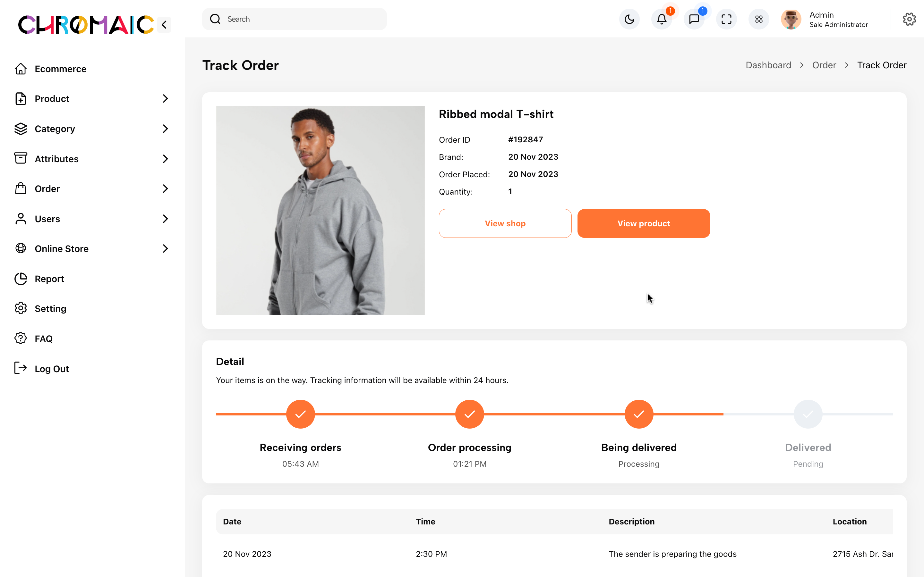Navigate to the Dashboard breadcrumb link
924x577 pixels.
(x=768, y=65)
